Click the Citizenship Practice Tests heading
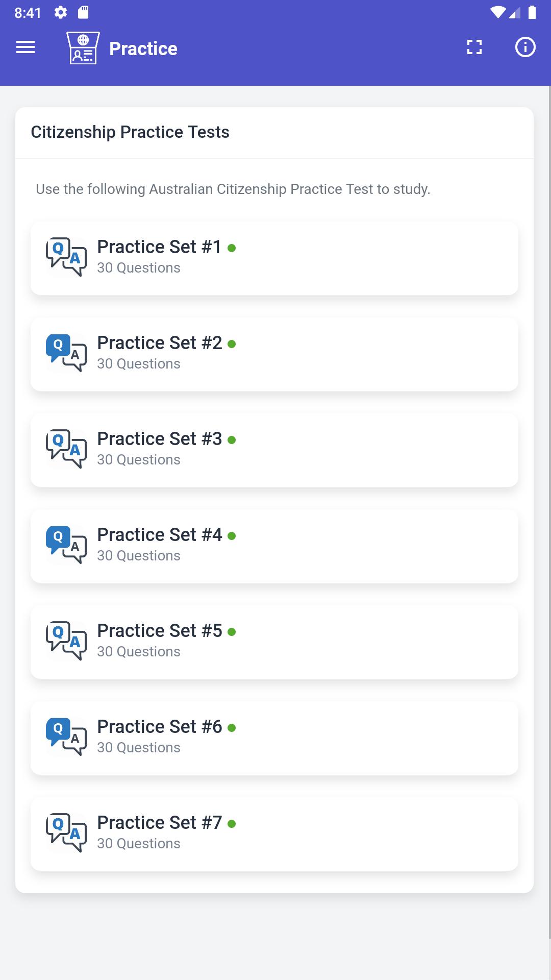The width and height of the screenshot is (551, 980). point(130,132)
